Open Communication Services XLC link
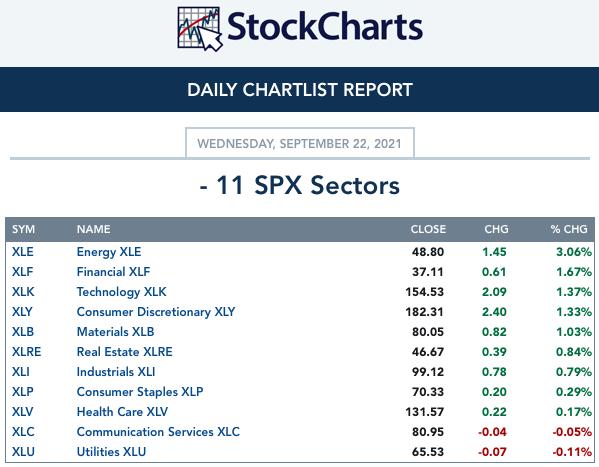The width and height of the screenshot is (599, 467). tap(158, 432)
